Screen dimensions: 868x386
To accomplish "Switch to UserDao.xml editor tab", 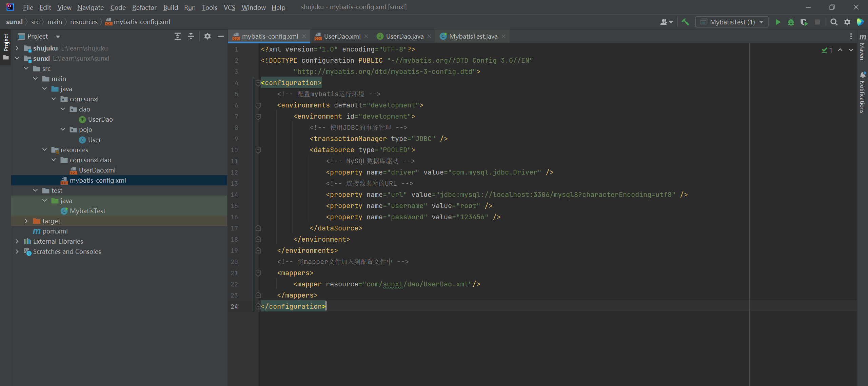I will pyautogui.click(x=342, y=36).
